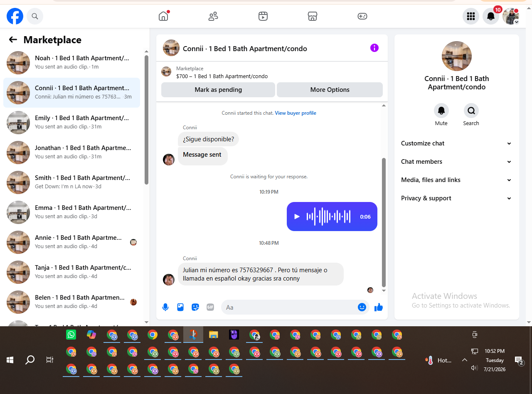
Task: Open the account profile picture menu
Action: point(511,16)
